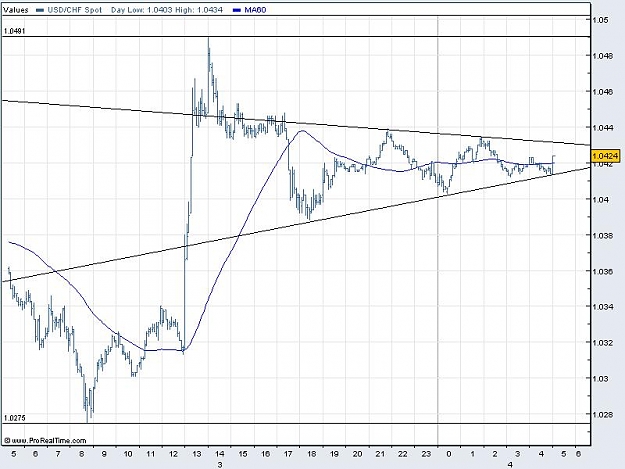Click the 1.038 price axis label
Viewport: 625px width, 469px height.
tap(602, 235)
